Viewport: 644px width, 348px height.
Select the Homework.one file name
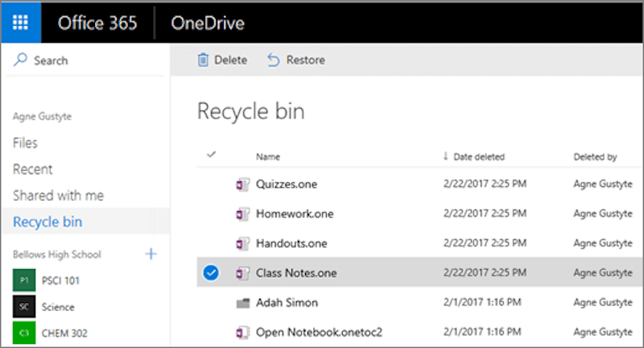295,213
